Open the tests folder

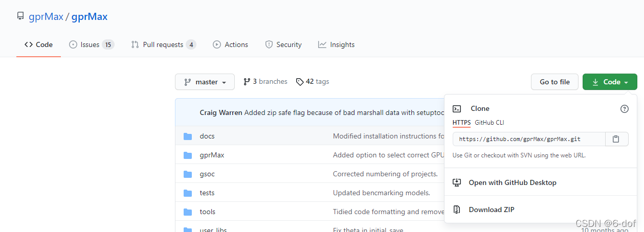click(207, 193)
